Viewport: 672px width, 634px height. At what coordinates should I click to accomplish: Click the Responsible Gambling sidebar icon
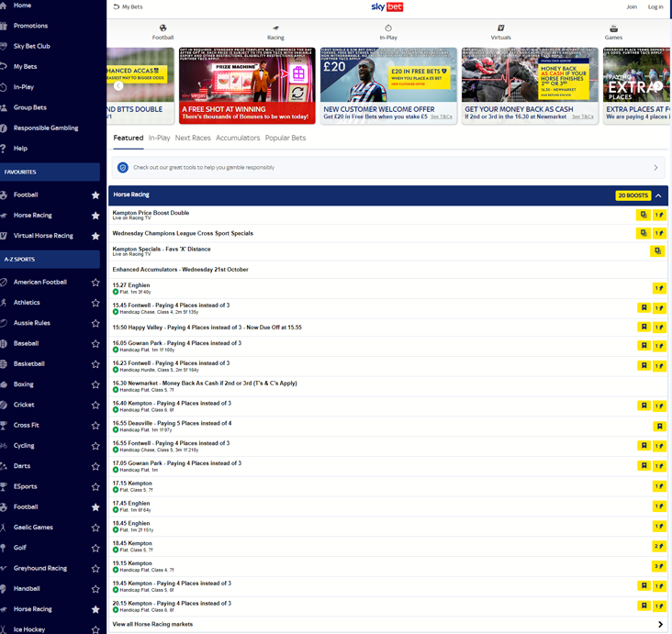point(4,128)
